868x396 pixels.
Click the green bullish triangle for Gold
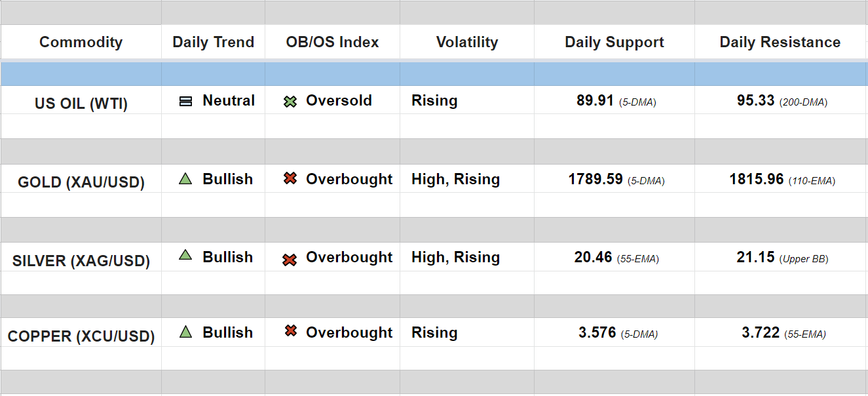(185, 179)
